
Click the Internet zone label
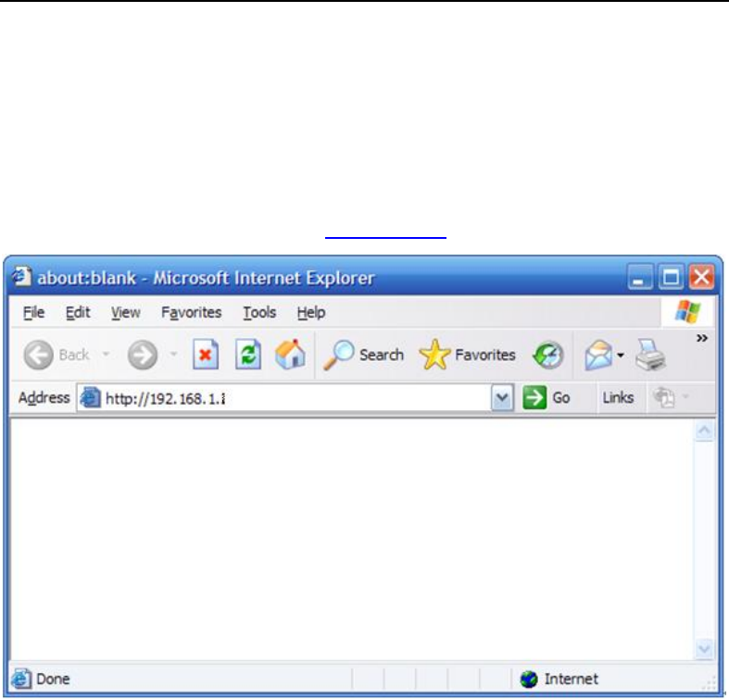[x=572, y=679]
